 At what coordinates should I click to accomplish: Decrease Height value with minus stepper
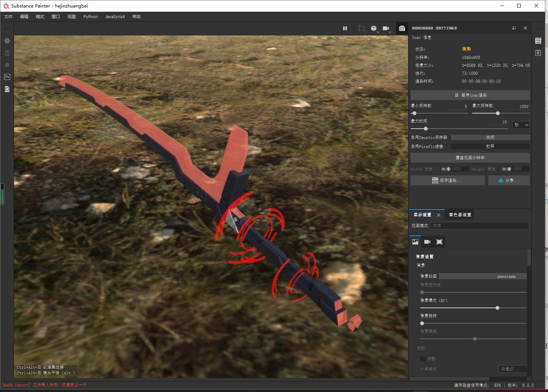[504, 169]
